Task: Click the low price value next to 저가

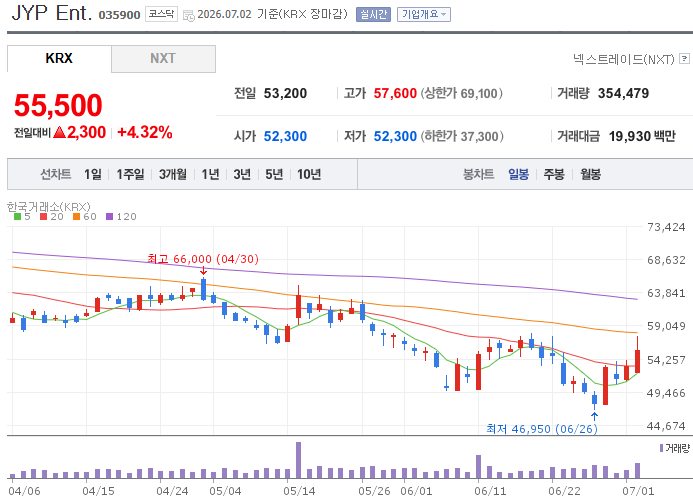Action: (x=395, y=136)
